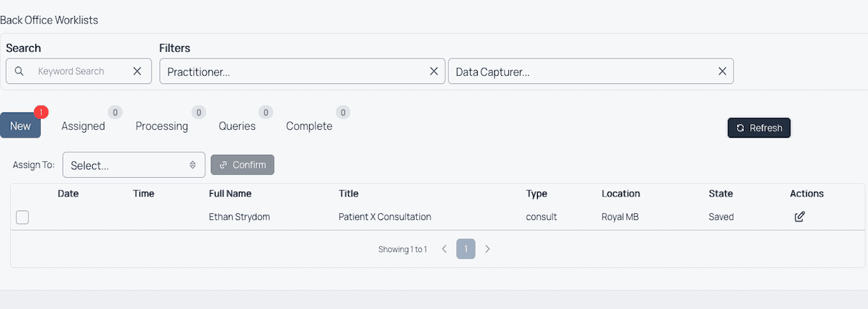Clear the Practitioner filter with X
Viewport: 868px width, 309px height.
point(434,72)
